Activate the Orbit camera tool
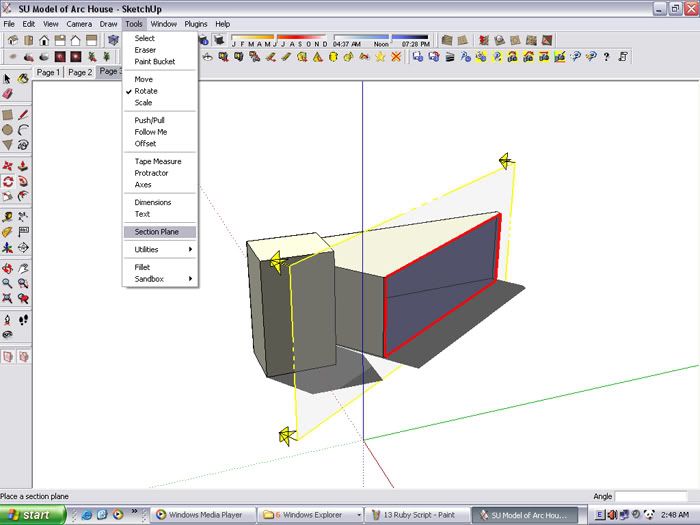This screenshot has height=525, width=700. tap(7, 268)
